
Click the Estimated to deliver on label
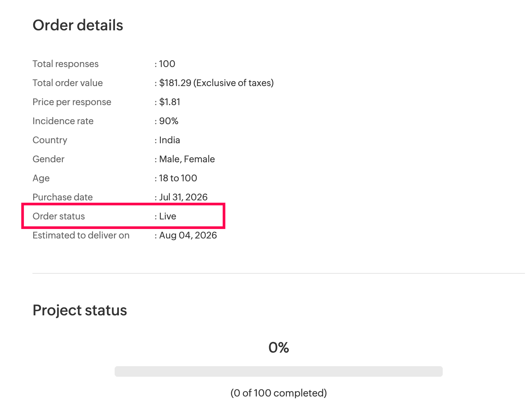pos(81,235)
